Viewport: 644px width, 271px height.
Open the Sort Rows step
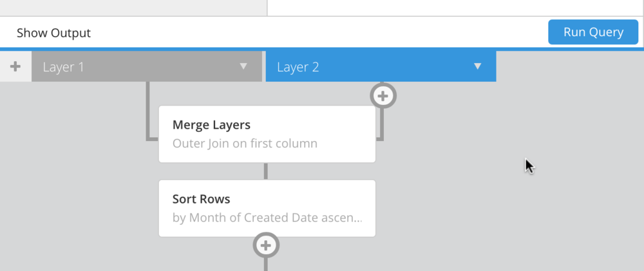(267, 208)
